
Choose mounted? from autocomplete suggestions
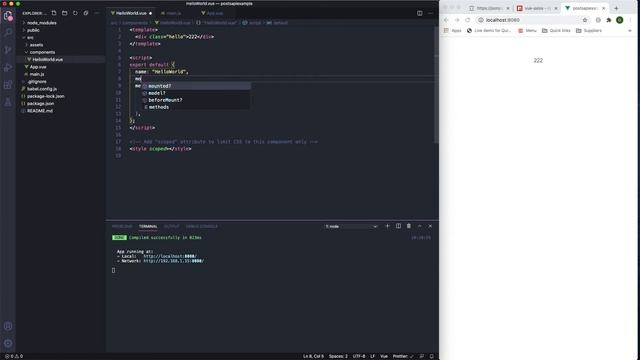[196, 86]
